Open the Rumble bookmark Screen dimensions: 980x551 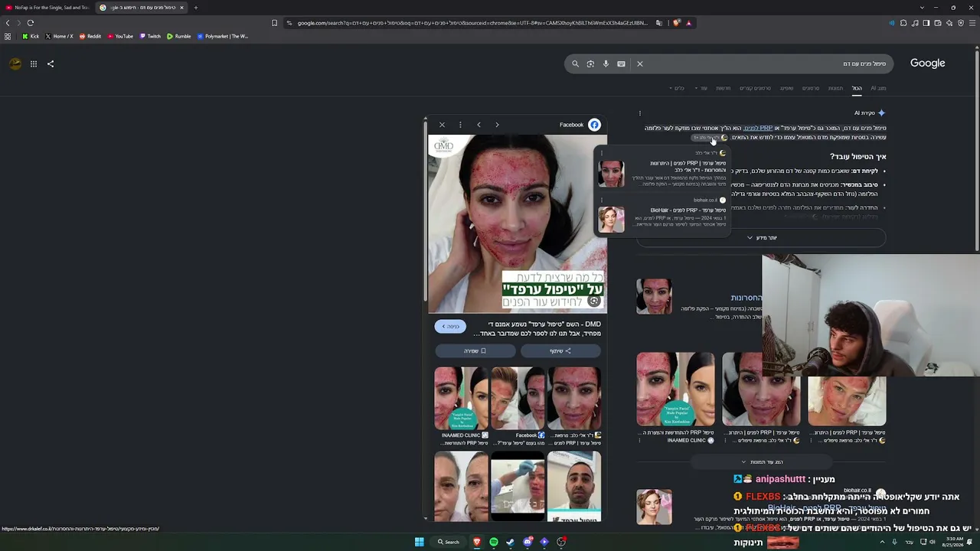[179, 36]
